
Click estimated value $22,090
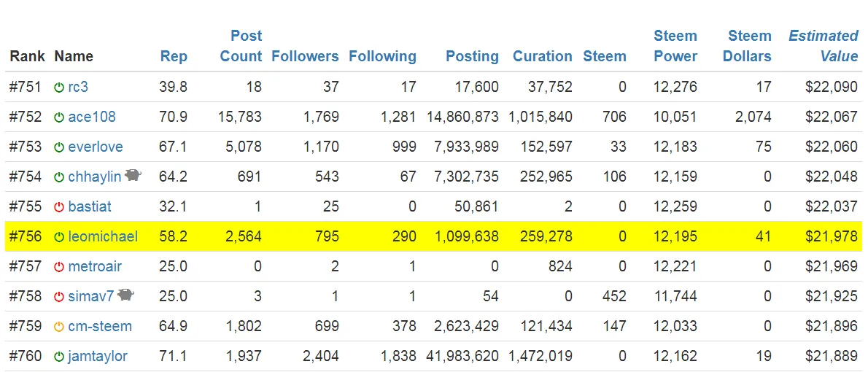[x=832, y=88]
